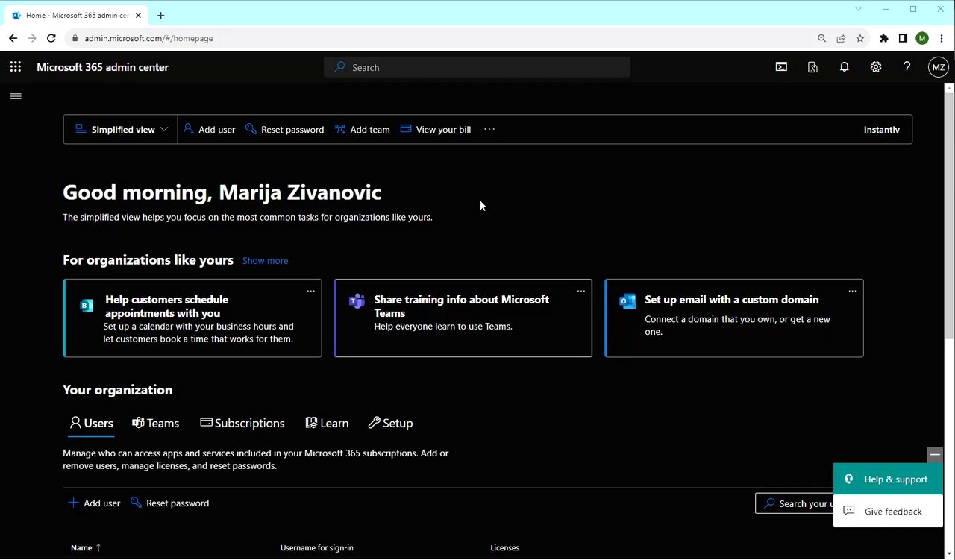Expand the navigation hamburger menu
This screenshot has width=955, height=560.
click(16, 96)
